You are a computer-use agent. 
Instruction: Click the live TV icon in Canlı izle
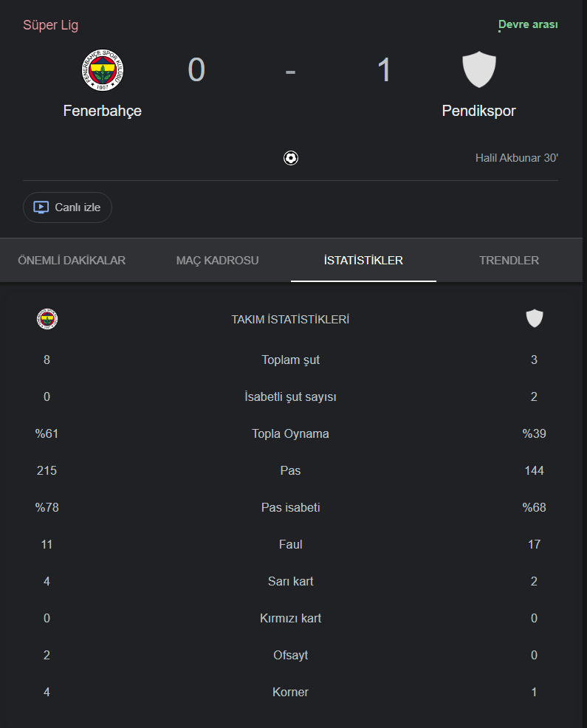click(x=41, y=207)
